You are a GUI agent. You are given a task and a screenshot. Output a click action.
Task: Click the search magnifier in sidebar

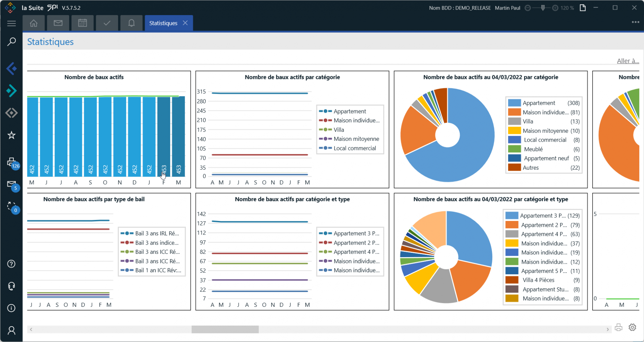click(x=11, y=42)
